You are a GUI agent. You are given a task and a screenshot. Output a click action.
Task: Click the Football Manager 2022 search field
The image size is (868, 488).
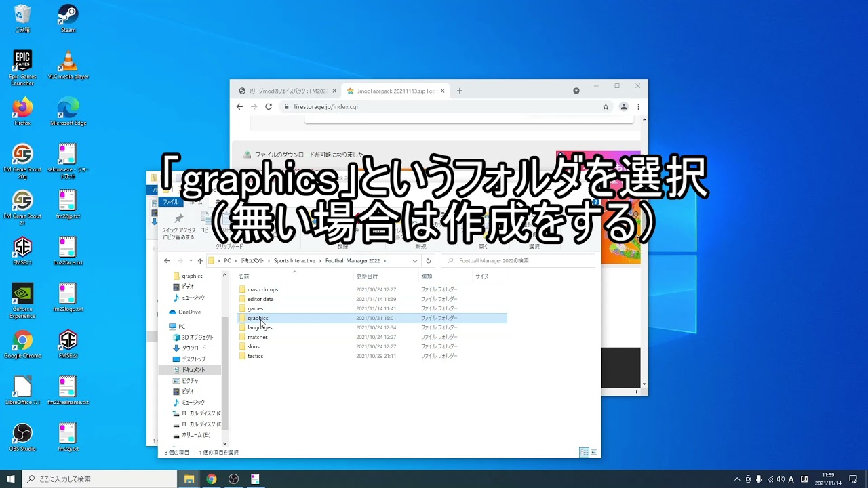(518, 260)
